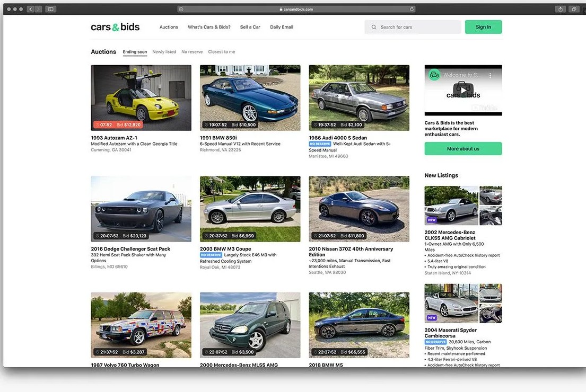This screenshot has width=586, height=392.
Task: Select the Newly listed tab
Action: click(x=164, y=52)
